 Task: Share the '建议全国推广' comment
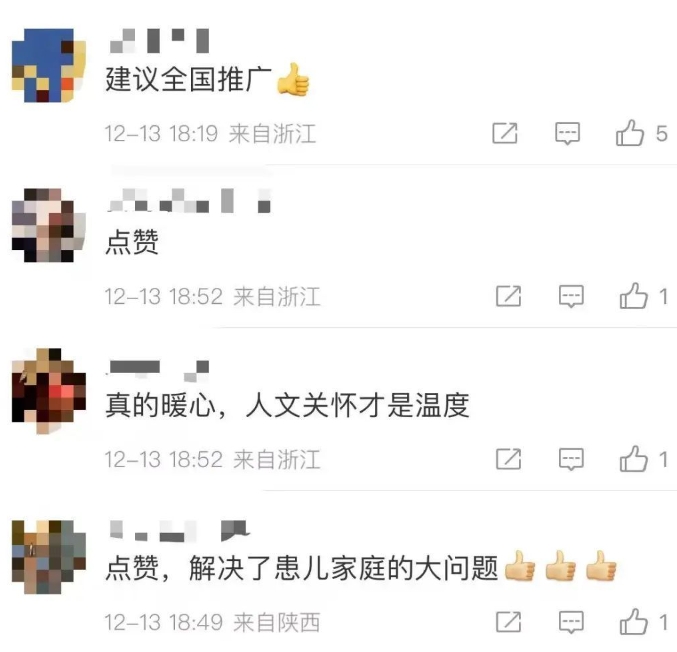505,133
